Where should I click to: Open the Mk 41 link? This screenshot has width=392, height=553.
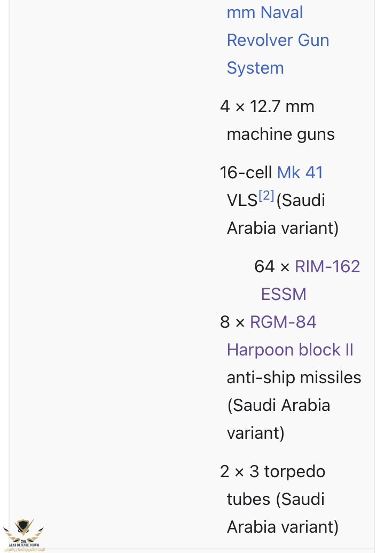[x=300, y=172]
